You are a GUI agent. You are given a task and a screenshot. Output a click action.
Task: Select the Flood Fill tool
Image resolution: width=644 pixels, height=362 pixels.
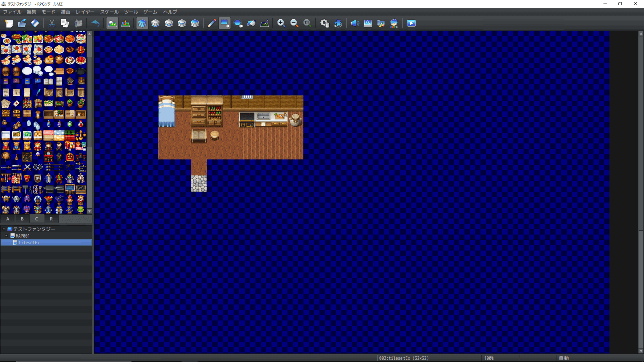[x=251, y=23]
